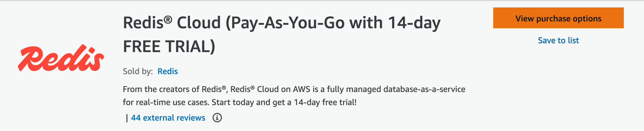Click the "FREE TRIAL)" title line

point(169,47)
